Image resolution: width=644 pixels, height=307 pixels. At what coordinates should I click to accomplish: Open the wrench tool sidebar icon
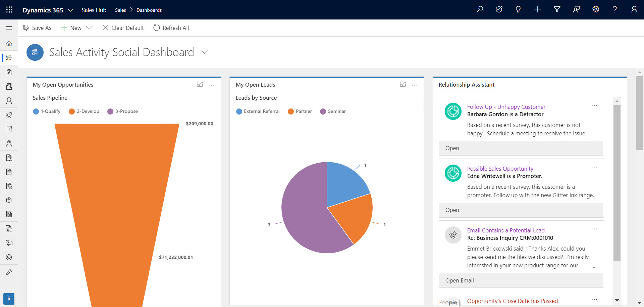(x=9, y=272)
